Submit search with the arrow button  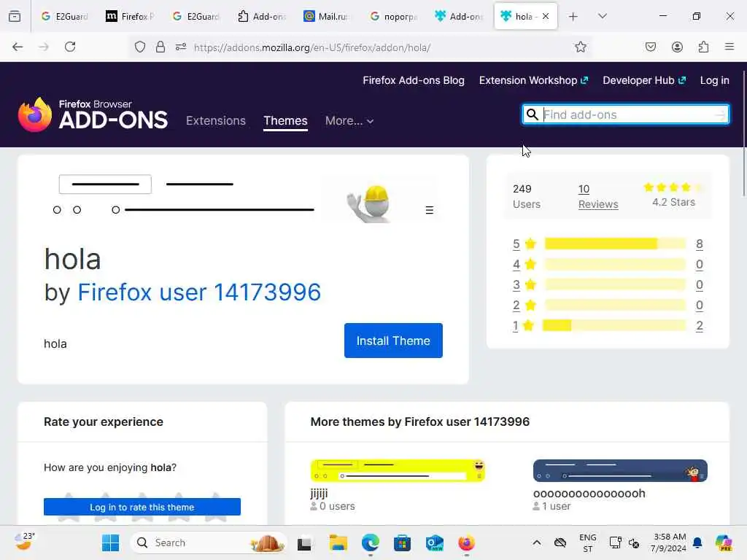[x=719, y=114]
